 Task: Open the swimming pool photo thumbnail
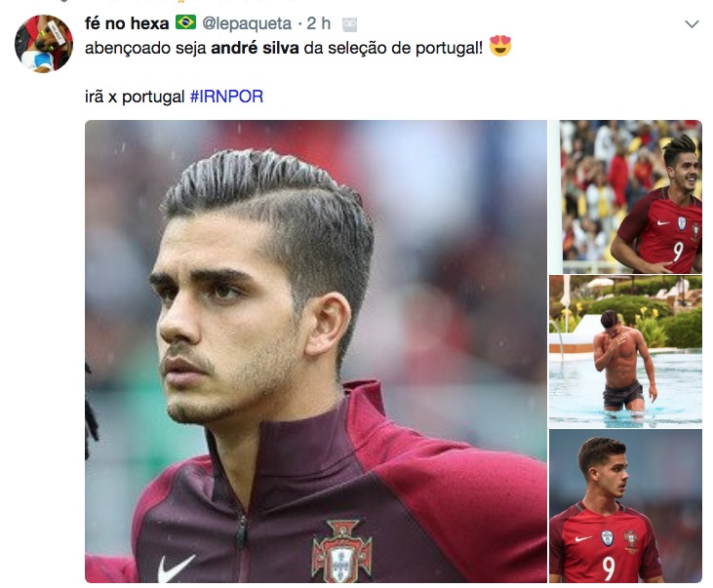coord(625,351)
